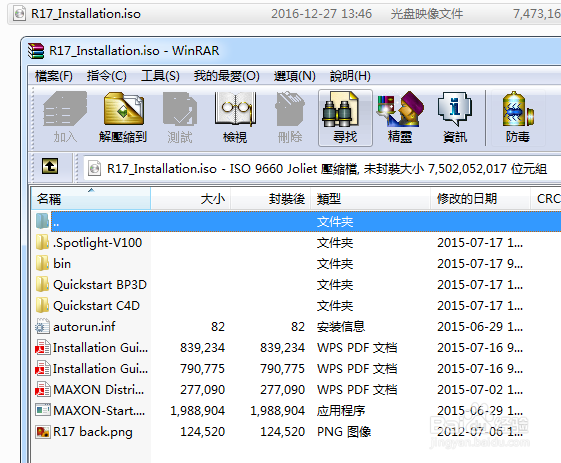Open the Commands (指令) menu
This screenshot has height=463, width=561.
[107, 76]
